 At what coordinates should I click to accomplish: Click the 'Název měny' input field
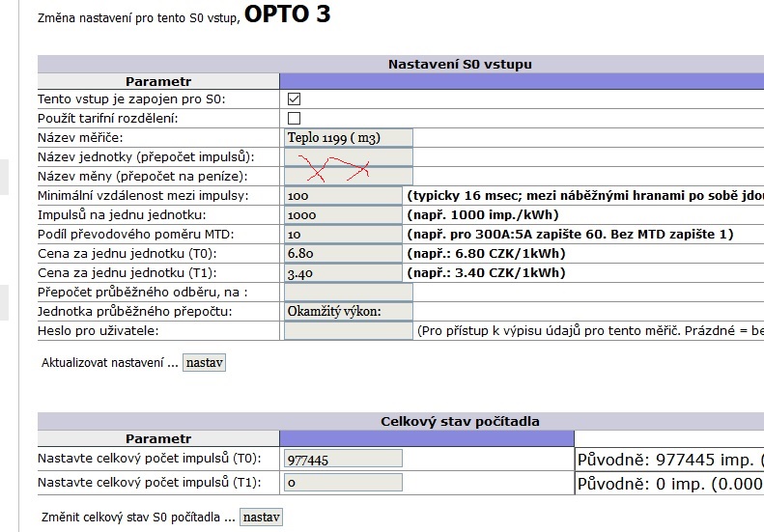tap(348, 176)
